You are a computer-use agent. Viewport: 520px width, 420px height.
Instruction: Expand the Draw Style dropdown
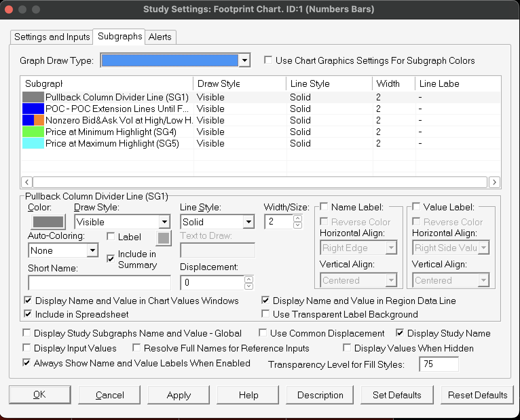tap(165, 222)
